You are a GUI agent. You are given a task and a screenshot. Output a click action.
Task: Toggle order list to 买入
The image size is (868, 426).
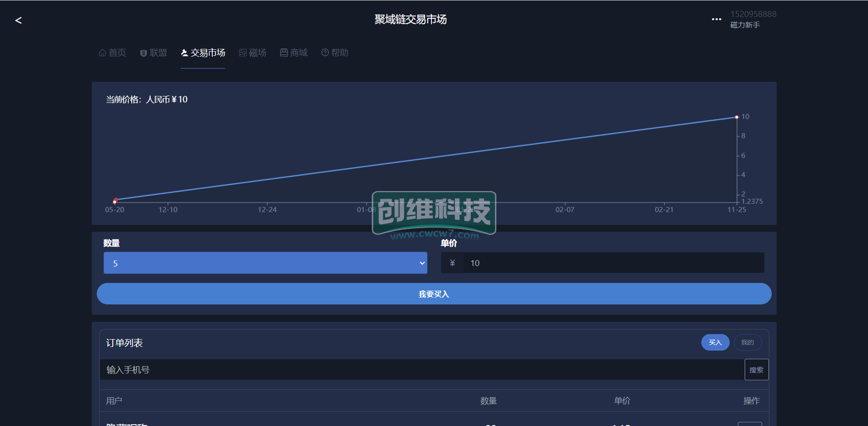pos(715,342)
